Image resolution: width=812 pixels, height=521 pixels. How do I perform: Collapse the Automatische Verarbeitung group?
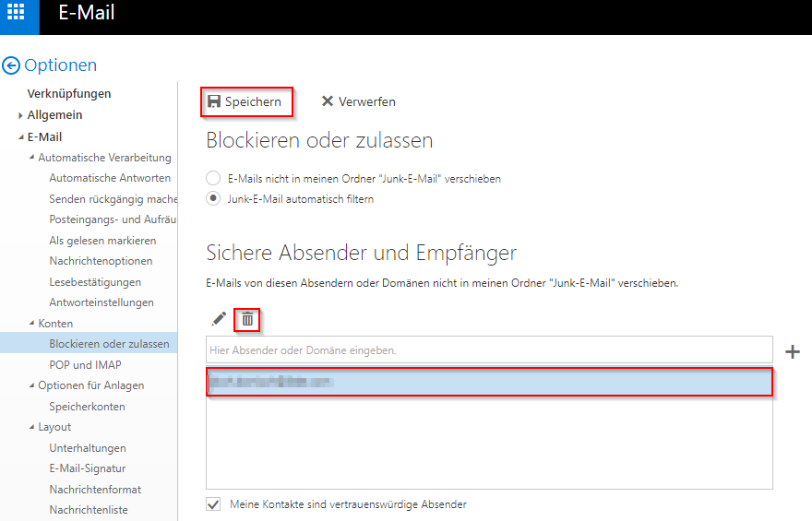[x=31, y=158]
